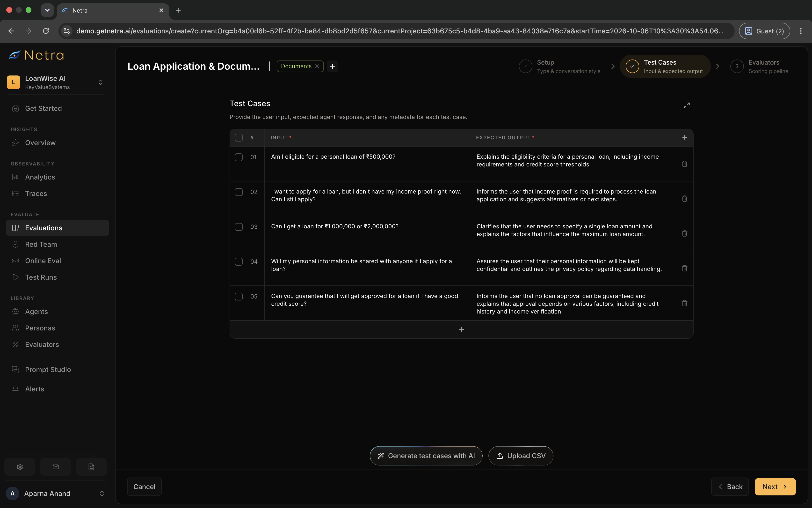Image resolution: width=812 pixels, height=508 pixels.
Task: Delete test case 03 with trash icon
Action: [684, 233]
